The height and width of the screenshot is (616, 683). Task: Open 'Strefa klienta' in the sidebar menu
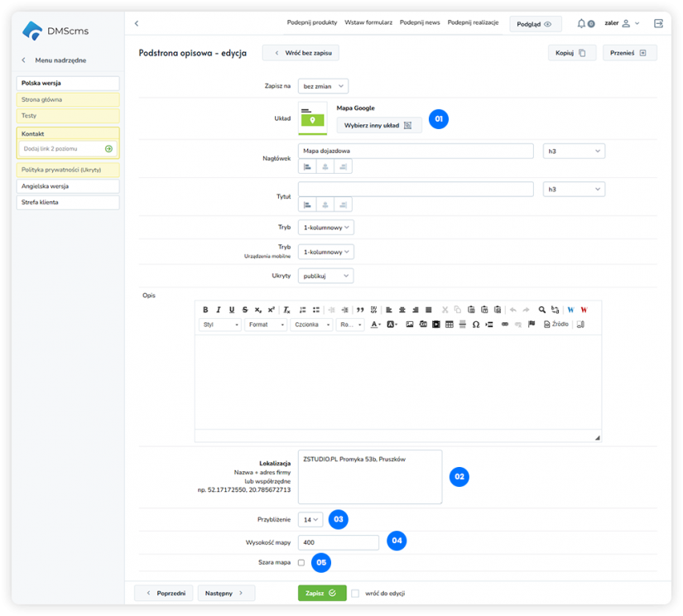(68, 202)
